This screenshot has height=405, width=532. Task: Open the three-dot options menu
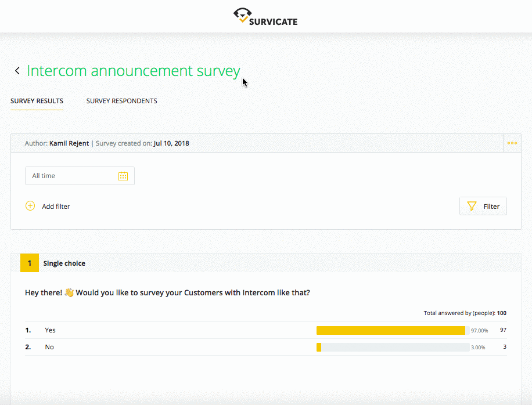coord(512,143)
